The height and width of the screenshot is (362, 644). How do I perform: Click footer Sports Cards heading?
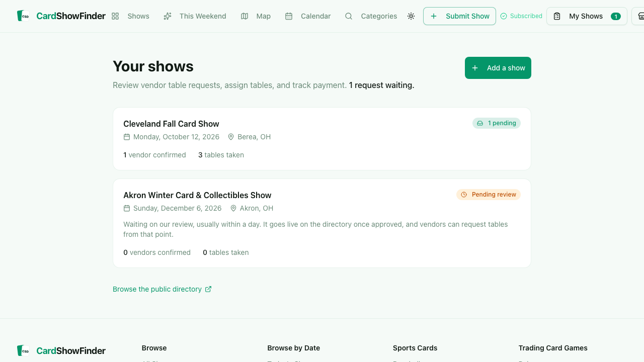415,348
